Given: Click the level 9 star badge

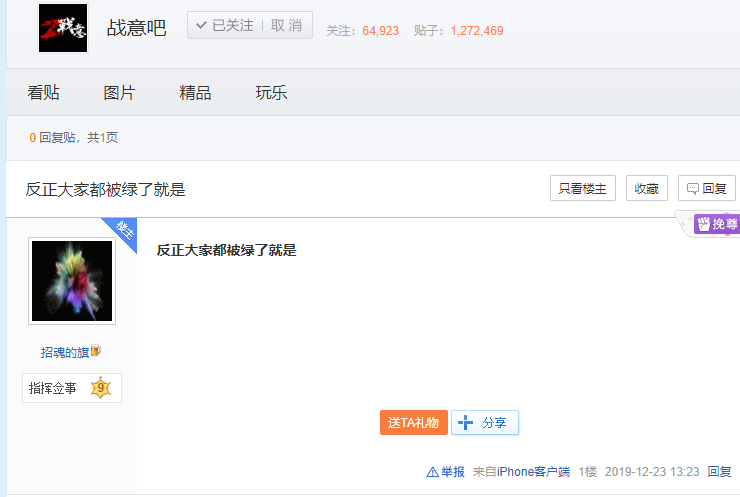Looking at the screenshot, I should pos(100,388).
